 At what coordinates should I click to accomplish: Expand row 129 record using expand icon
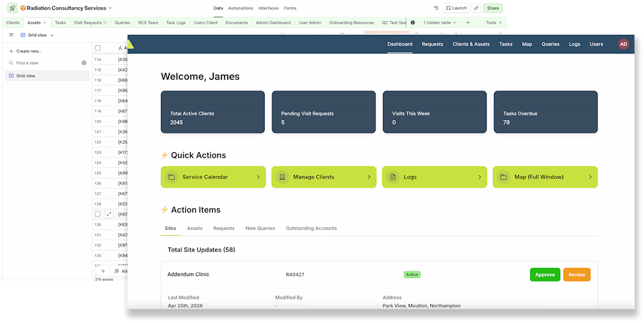tap(109, 214)
